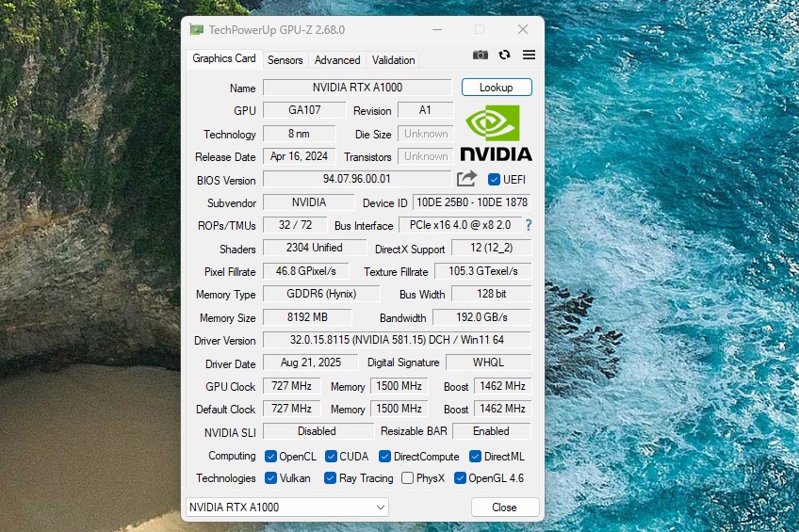Expand the NVIDIA RTX A1000 GPU dropdown
The height and width of the screenshot is (532, 799).
(x=380, y=508)
